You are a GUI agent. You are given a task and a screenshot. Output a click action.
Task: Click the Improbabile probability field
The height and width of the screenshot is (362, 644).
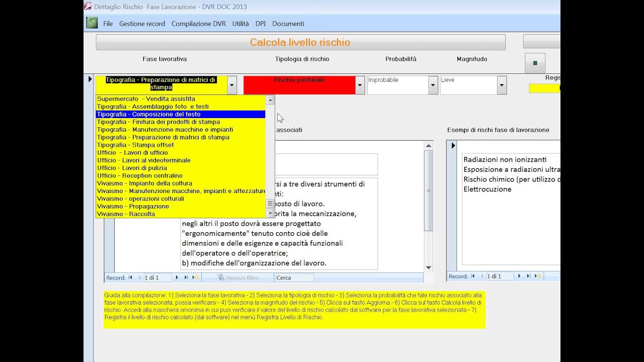tap(398, 85)
